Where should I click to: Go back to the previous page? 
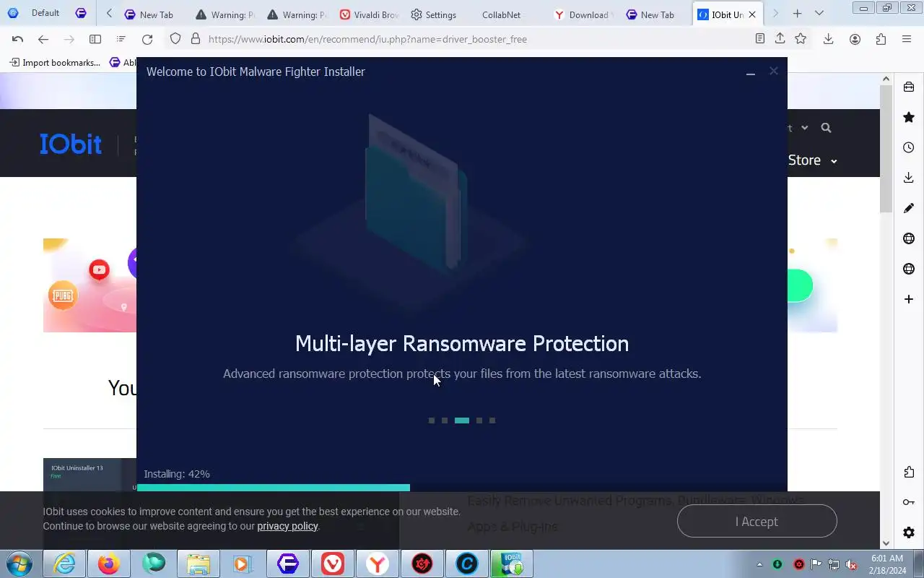tap(43, 39)
